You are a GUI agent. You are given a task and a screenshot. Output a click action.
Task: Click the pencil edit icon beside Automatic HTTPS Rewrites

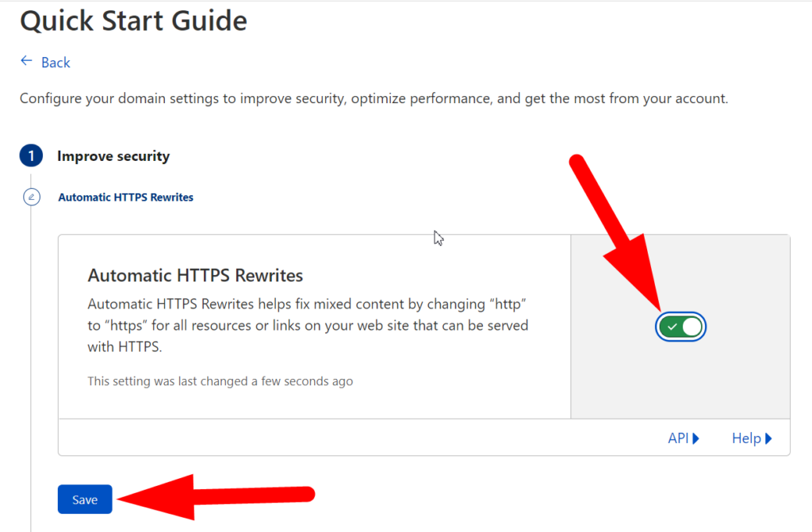(x=32, y=197)
